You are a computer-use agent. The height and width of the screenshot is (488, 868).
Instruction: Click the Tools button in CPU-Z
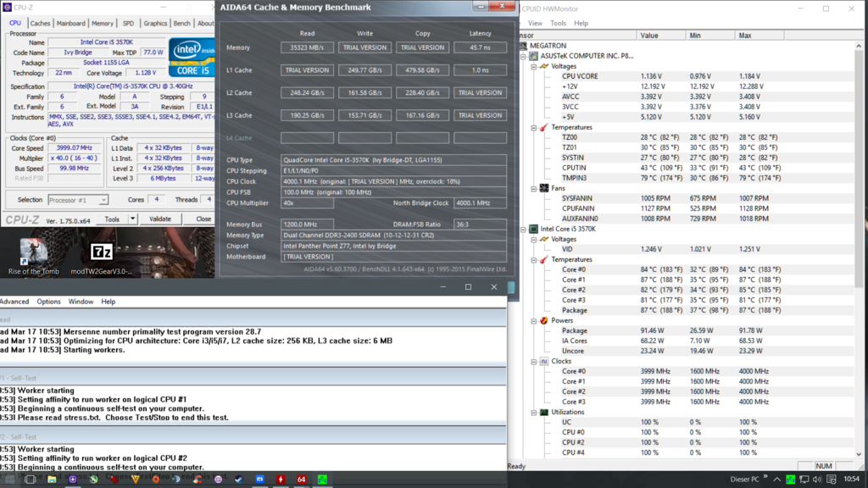[112, 219]
